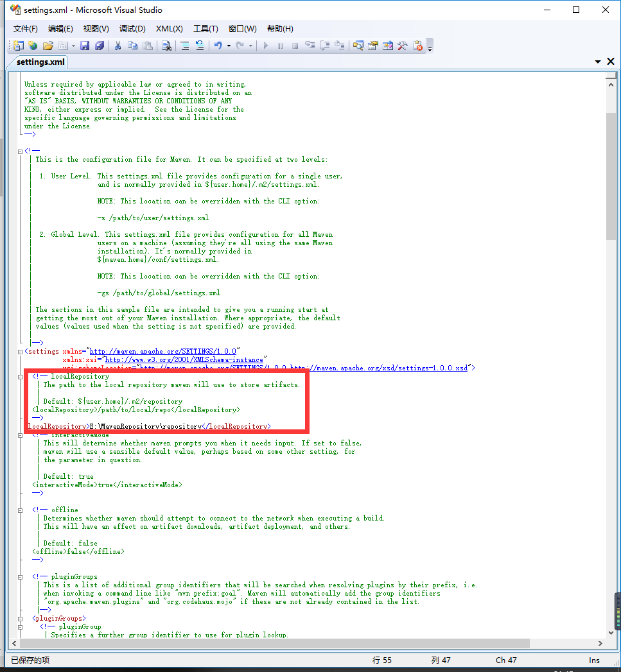Screen dimensions: 621x672
Task: Collapse the offline comment outline node
Action: click(20, 510)
